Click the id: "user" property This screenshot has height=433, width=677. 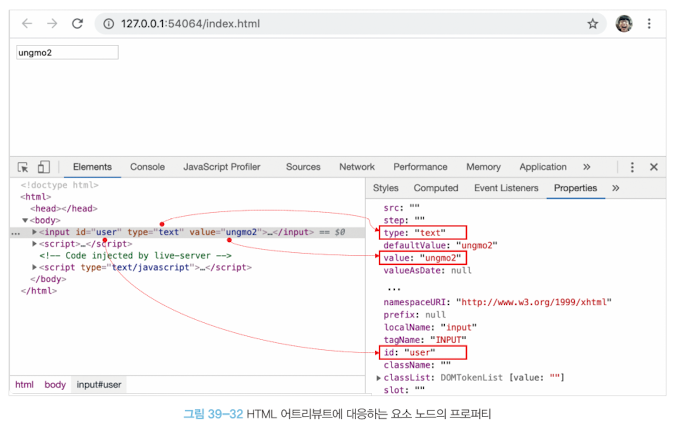423,352
